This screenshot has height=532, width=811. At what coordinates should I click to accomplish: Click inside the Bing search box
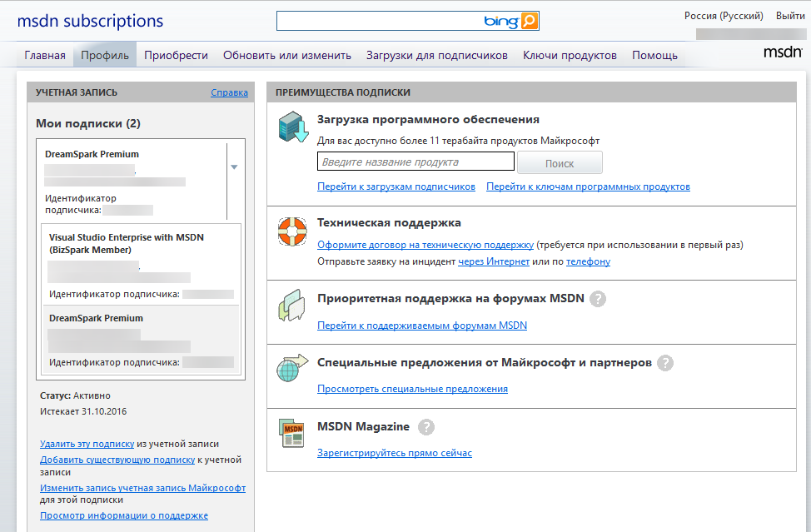(379, 22)
